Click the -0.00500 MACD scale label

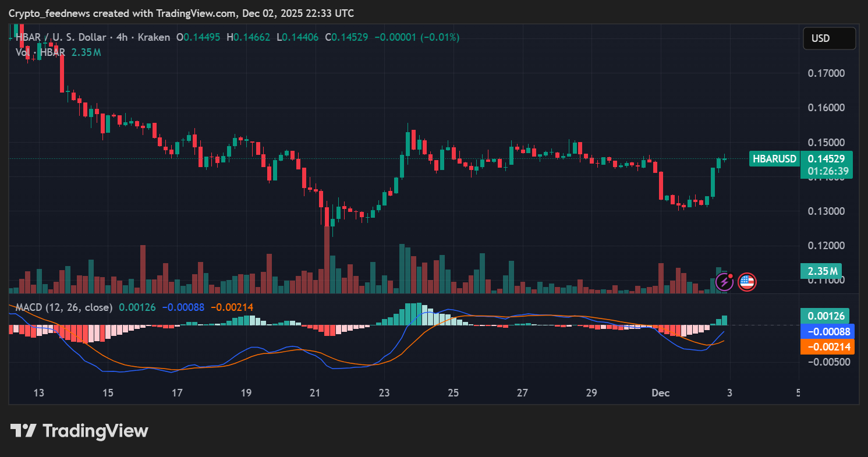[x=826, y=362]
